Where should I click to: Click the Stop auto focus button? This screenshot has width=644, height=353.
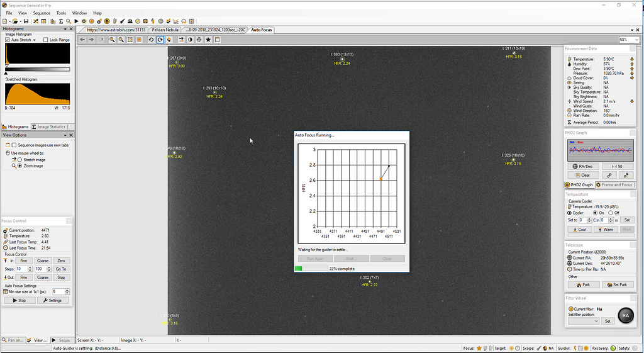(x=19, y=300)
